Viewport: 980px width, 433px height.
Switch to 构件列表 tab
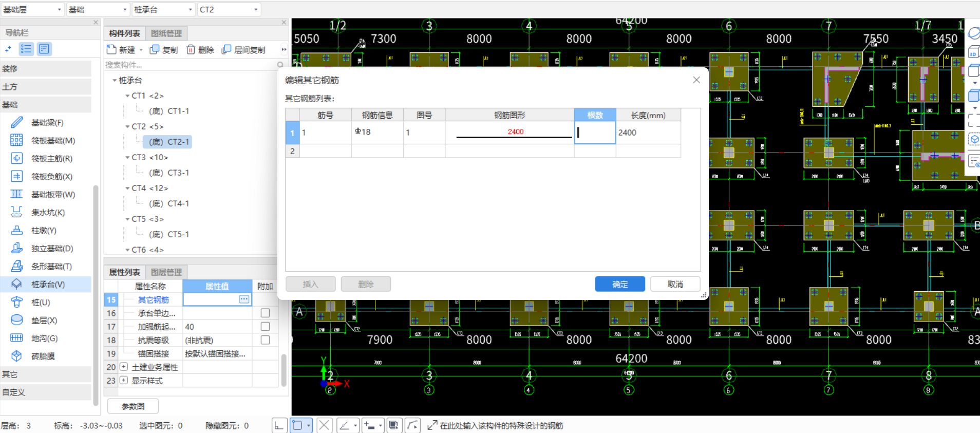125,33
